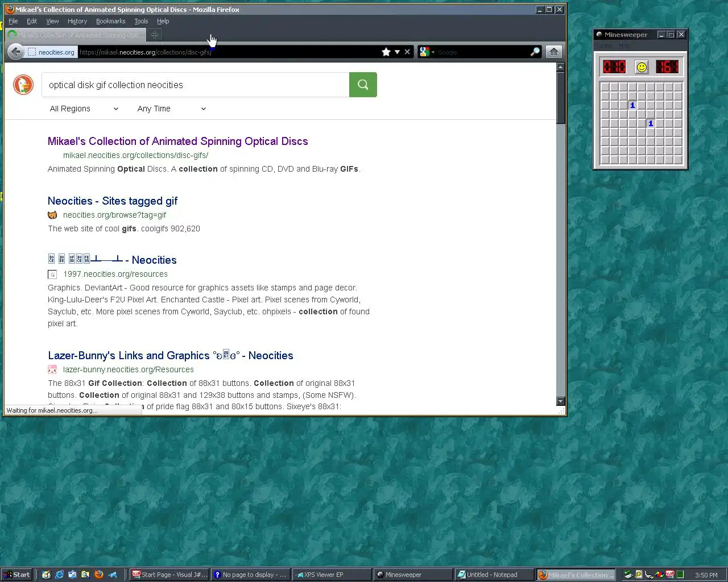Viewport: 728px width, 582px height.
Task: Open the Bookmarks menu in Firefox
Action: point(110,21)
